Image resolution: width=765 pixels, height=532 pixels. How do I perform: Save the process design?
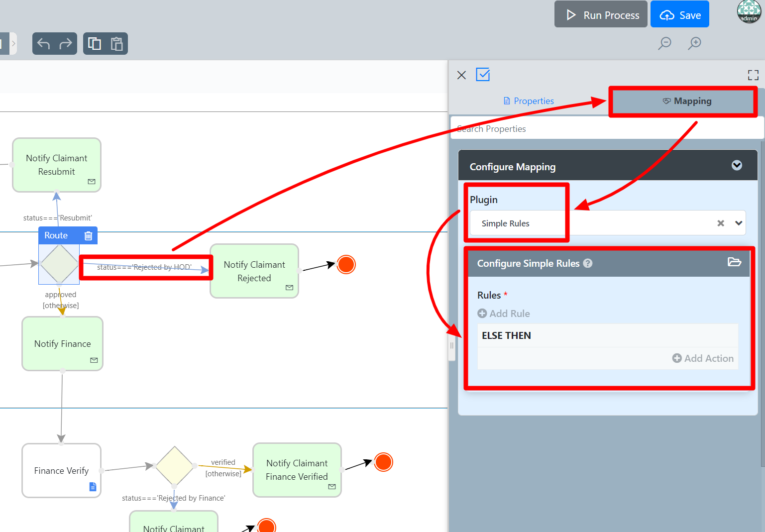[x=680, y=14]
